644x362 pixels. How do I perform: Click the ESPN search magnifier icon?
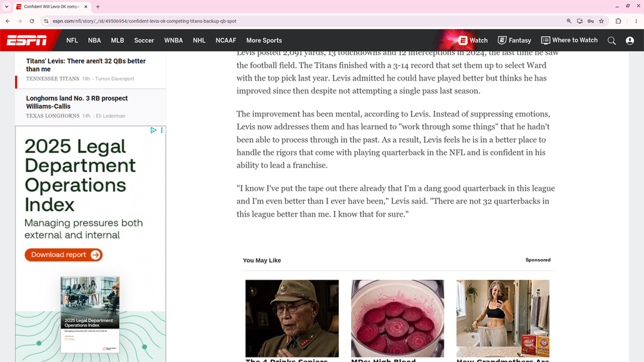(612, 41)
